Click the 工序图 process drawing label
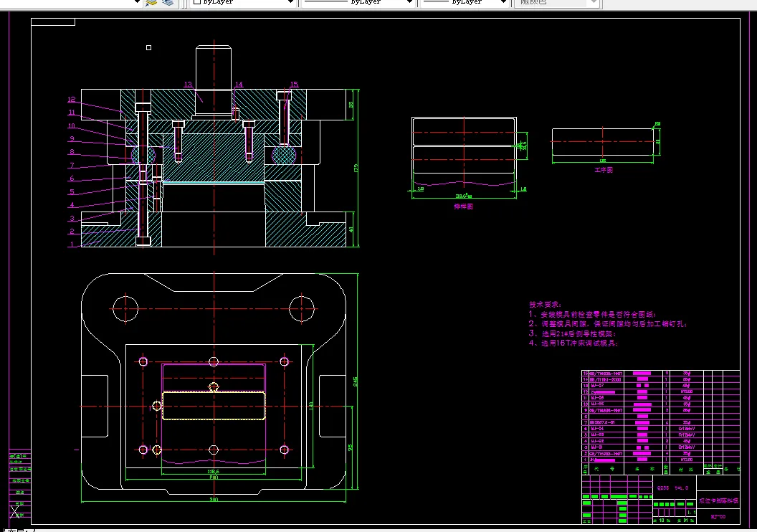 coord(603,170)
